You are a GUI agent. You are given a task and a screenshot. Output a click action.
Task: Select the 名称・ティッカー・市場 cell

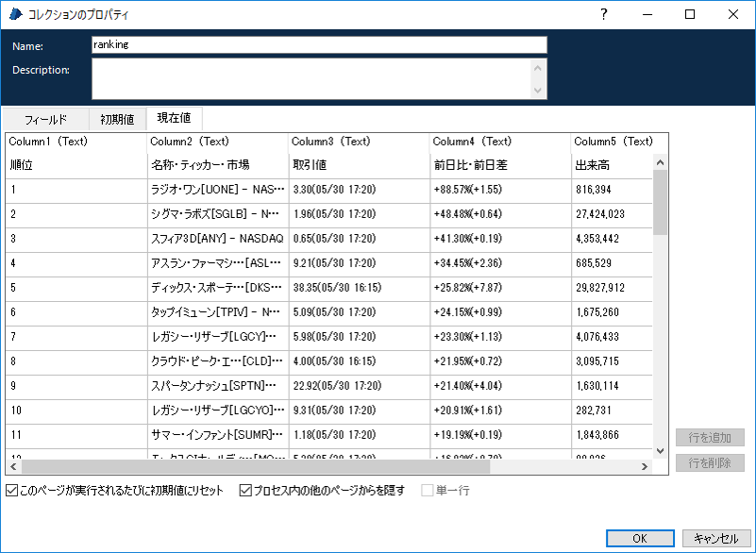[x=218, y=165]
